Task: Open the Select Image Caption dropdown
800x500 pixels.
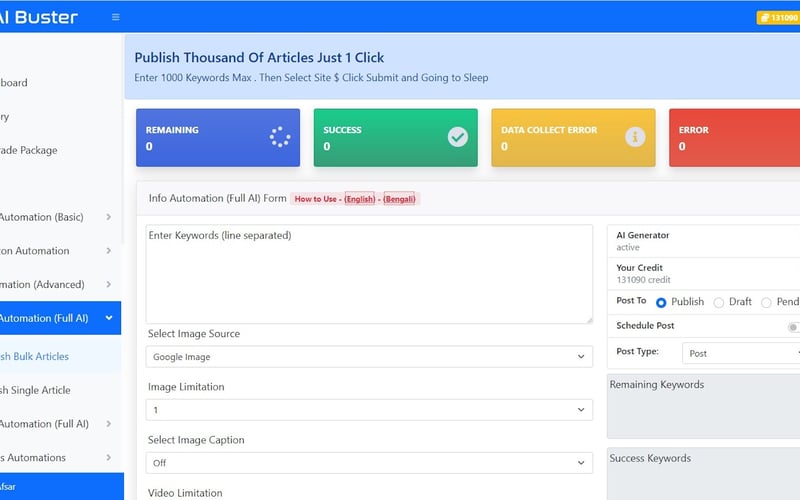Action: (369, 463)
